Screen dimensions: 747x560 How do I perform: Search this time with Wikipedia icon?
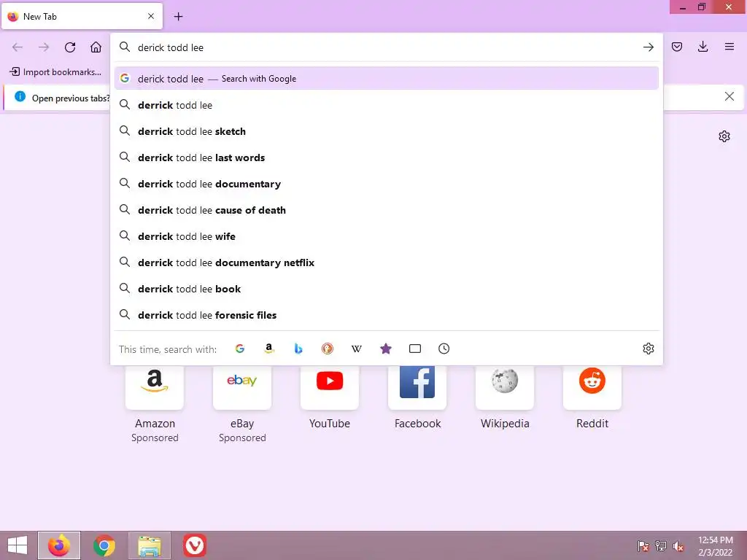356,349
